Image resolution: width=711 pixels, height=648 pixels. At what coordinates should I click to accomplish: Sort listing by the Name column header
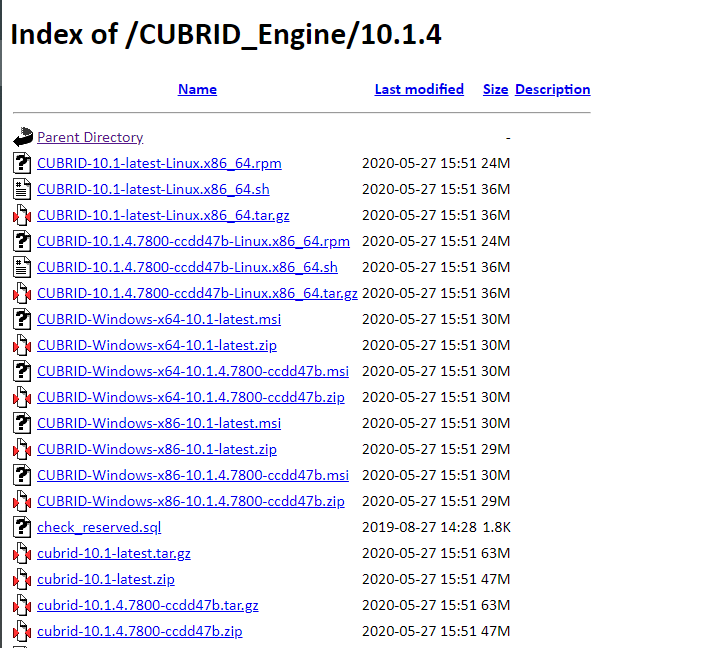click(x=197, y=89)
